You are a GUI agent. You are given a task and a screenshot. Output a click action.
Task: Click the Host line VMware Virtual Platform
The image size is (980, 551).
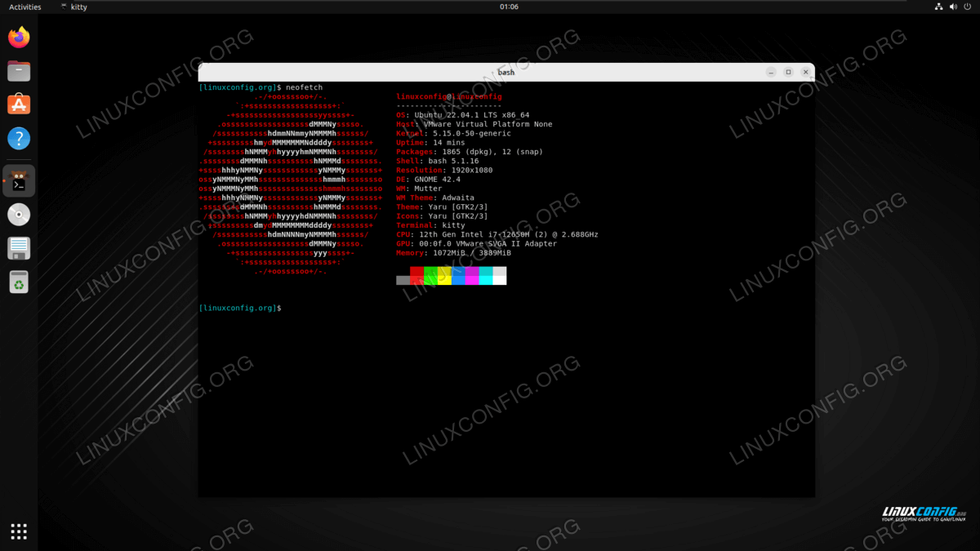click(474, 124)
